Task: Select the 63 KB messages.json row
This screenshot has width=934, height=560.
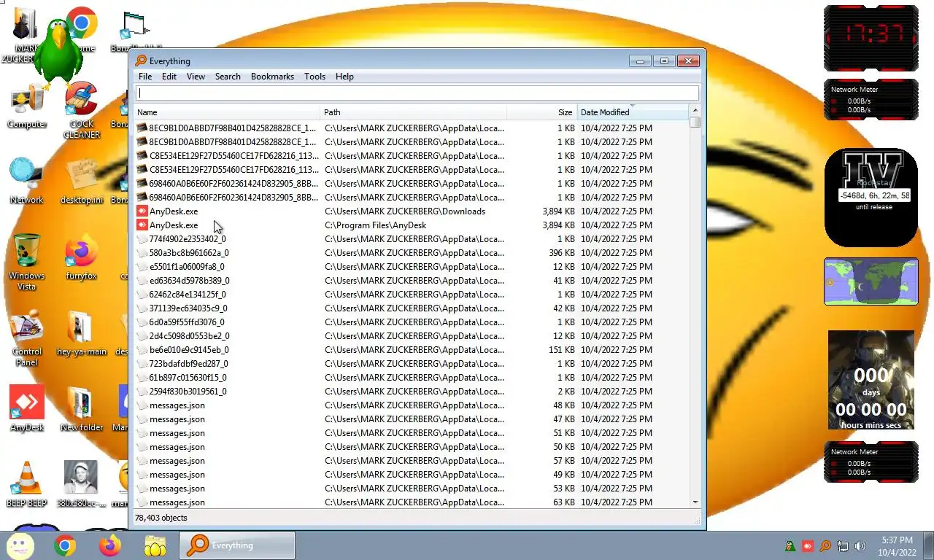Action: pos(412,502)
